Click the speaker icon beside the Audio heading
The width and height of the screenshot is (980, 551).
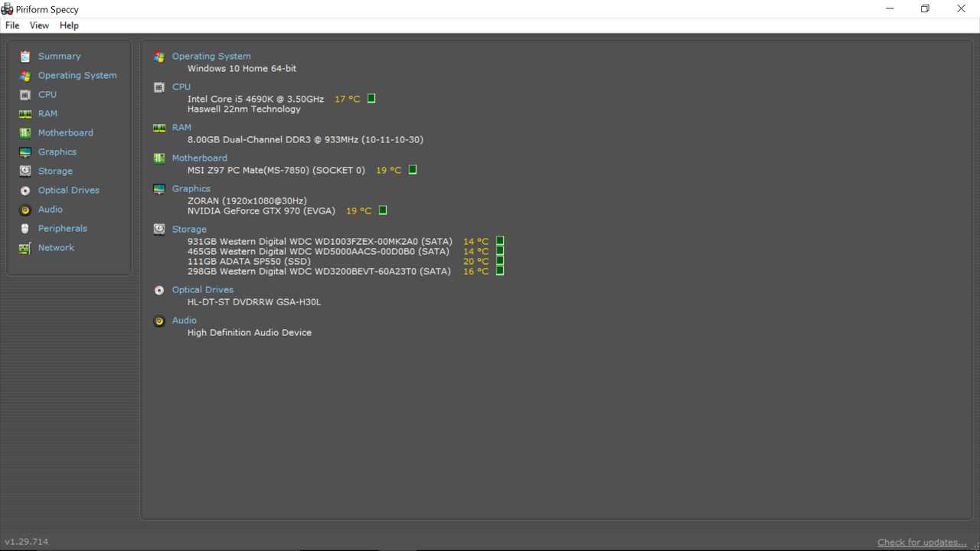pos(159,321)
